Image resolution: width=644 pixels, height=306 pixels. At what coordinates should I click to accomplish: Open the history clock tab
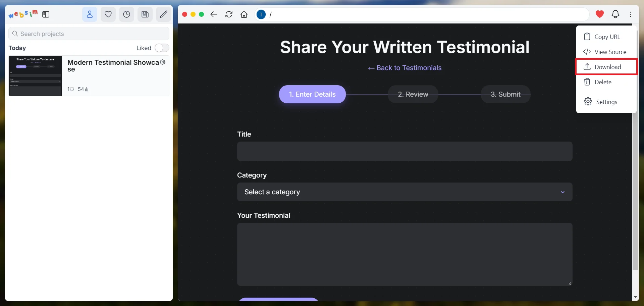tap(126, 14)
